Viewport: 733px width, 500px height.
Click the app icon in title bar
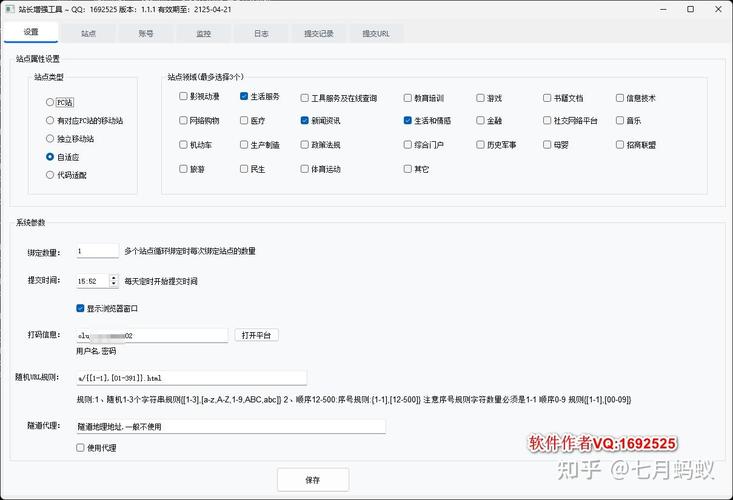[9, 9]
